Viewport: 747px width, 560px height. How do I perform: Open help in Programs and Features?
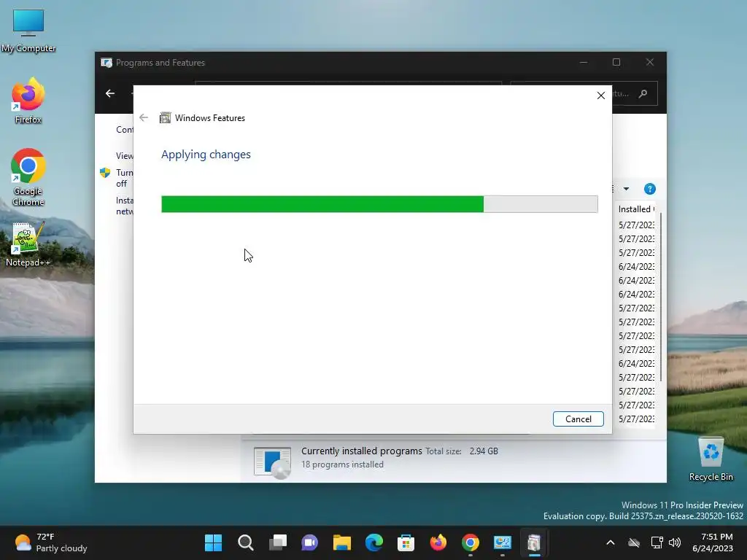[649, 189]
